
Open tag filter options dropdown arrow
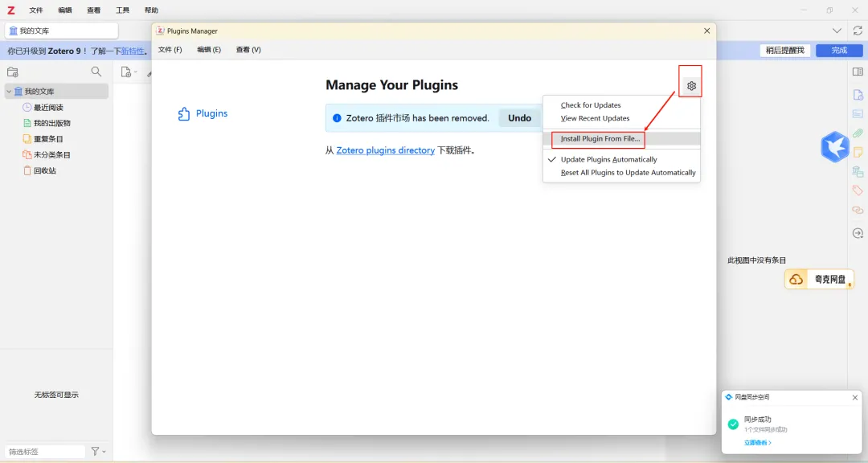(x=104, y=452)
